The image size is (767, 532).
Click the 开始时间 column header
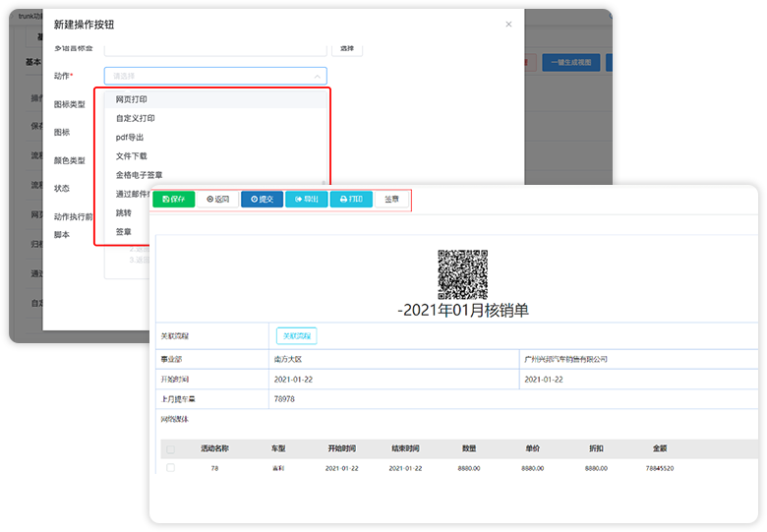click(x=342, y=448)
